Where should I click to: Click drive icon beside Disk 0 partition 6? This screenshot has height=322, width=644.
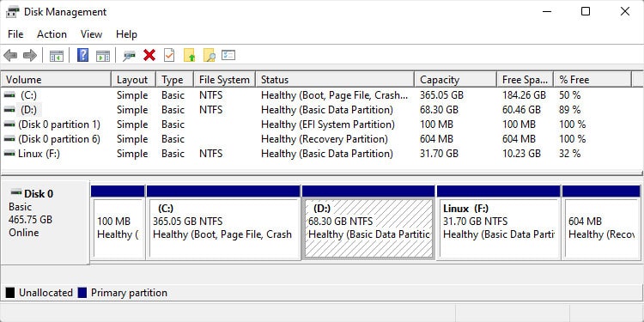[9, 139]
